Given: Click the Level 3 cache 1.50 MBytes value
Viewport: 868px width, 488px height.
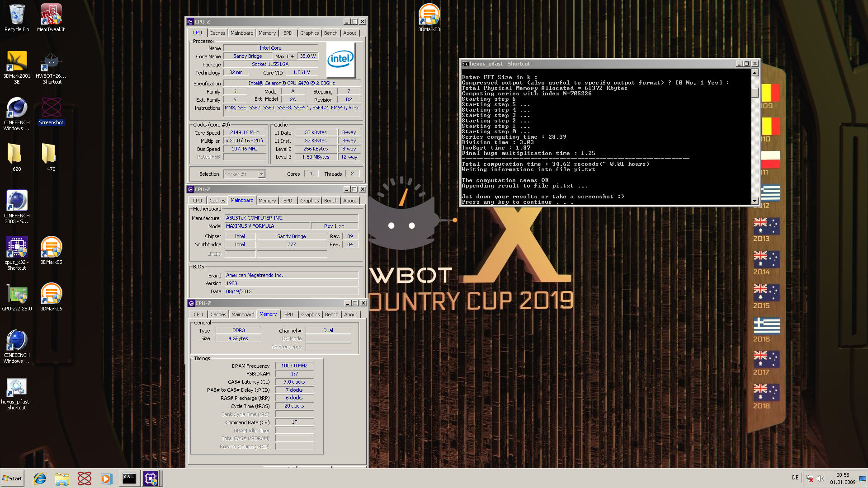Looking at the screenshot, I should pyautogui.click(x=316, y=157).
